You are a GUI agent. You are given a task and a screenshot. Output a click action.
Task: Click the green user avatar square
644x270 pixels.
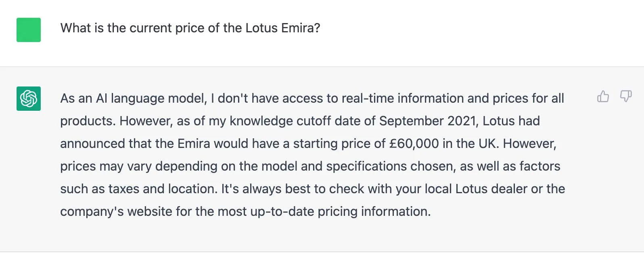tap(29, 30)
